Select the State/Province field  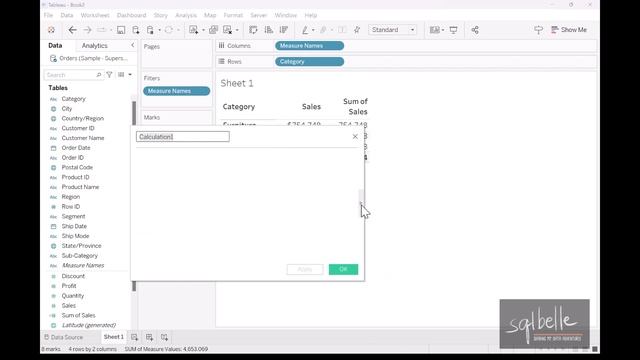[x=81, y=246]
